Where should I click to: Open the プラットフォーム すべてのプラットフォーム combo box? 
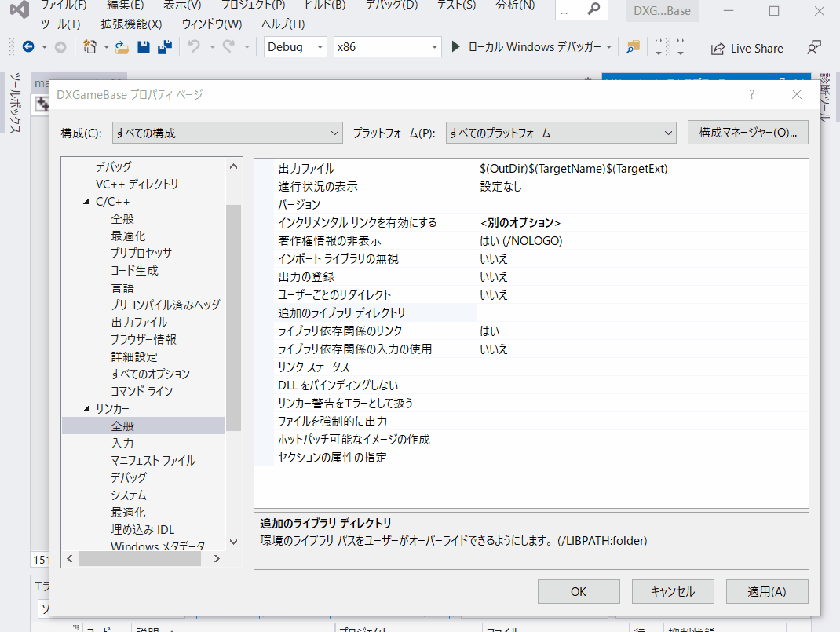click(561, 133)
